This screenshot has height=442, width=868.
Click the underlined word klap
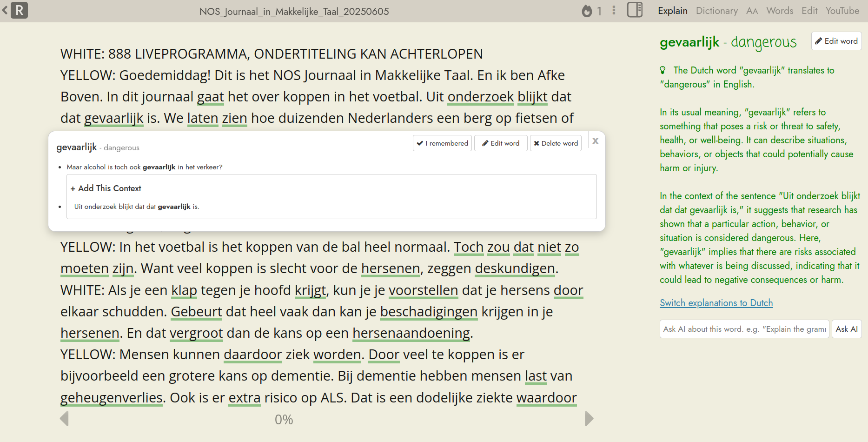click(x=184, y=290)
